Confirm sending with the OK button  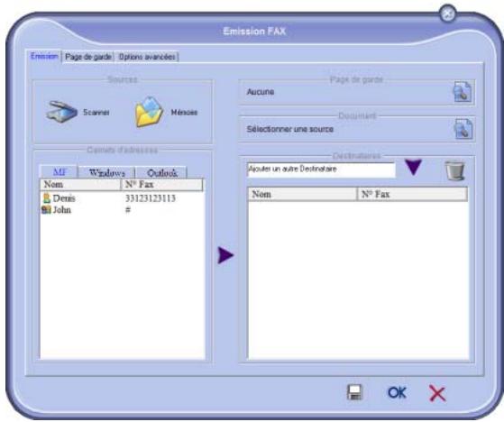(397, 392)
